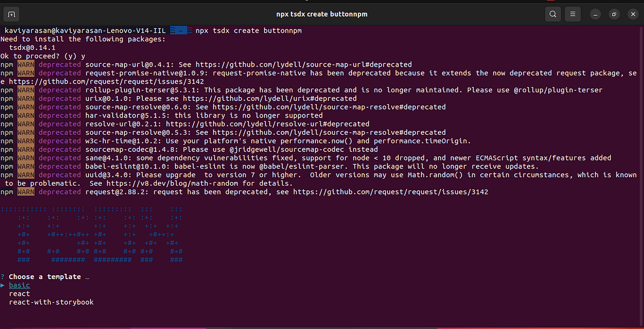Choose the "react-with-storybook" template option
Screen dimensions: 644x329
pyautogui.click(x=51, y=302)
